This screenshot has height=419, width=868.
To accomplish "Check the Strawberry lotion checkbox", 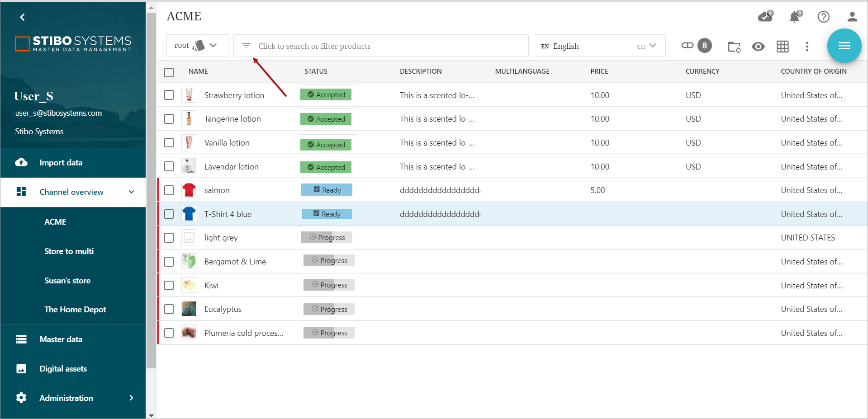I will (169, 95).
